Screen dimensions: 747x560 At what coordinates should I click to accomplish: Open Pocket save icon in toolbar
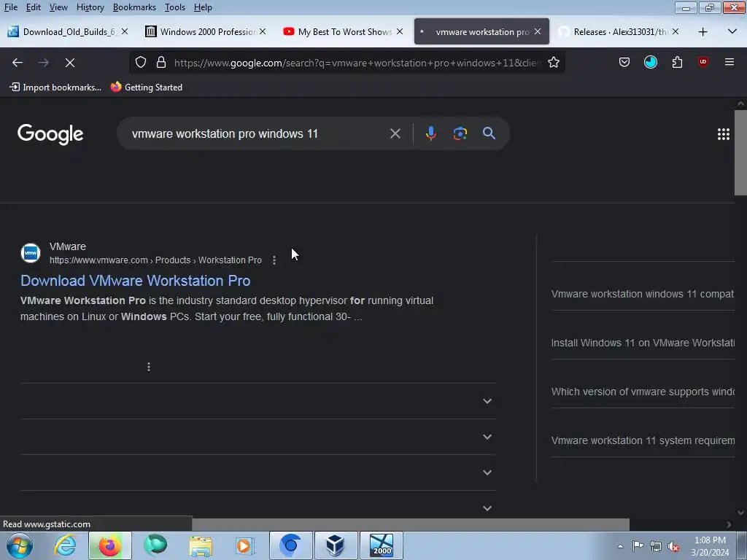tap(624, 63)
